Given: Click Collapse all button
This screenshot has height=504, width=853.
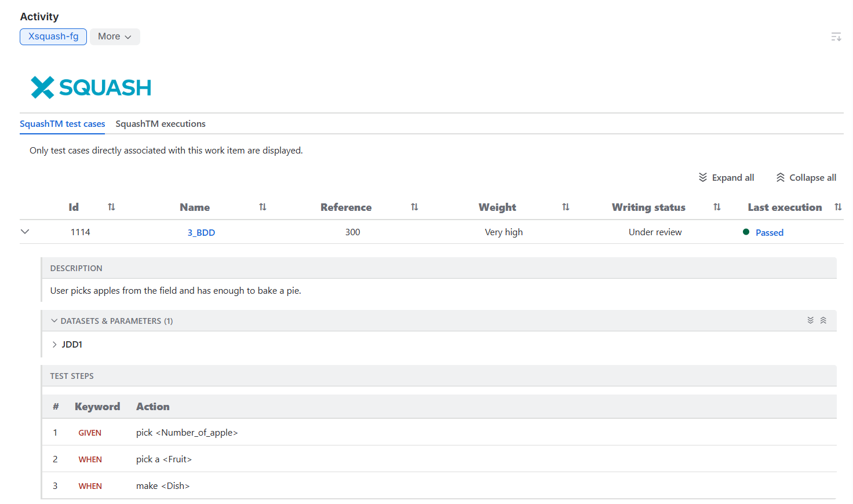Looking at the screenshot, I should [806, 177].
